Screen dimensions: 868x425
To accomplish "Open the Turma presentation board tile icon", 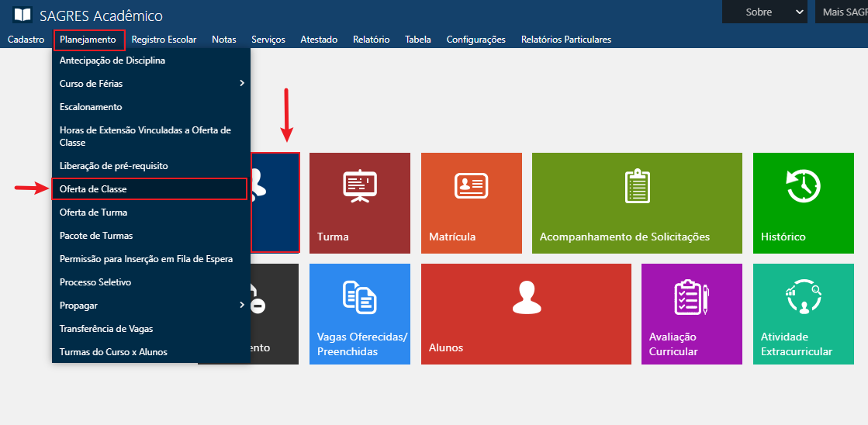I will tap(359, 187).
